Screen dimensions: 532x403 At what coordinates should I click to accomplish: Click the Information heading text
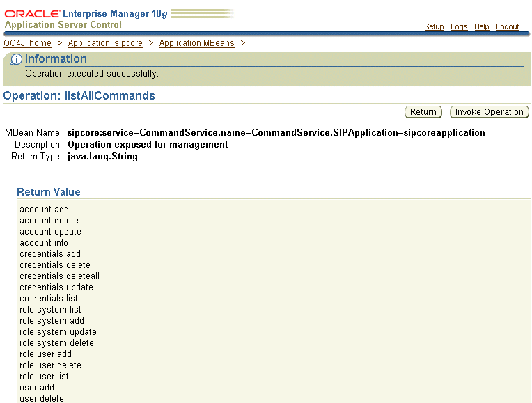point(56,59)
